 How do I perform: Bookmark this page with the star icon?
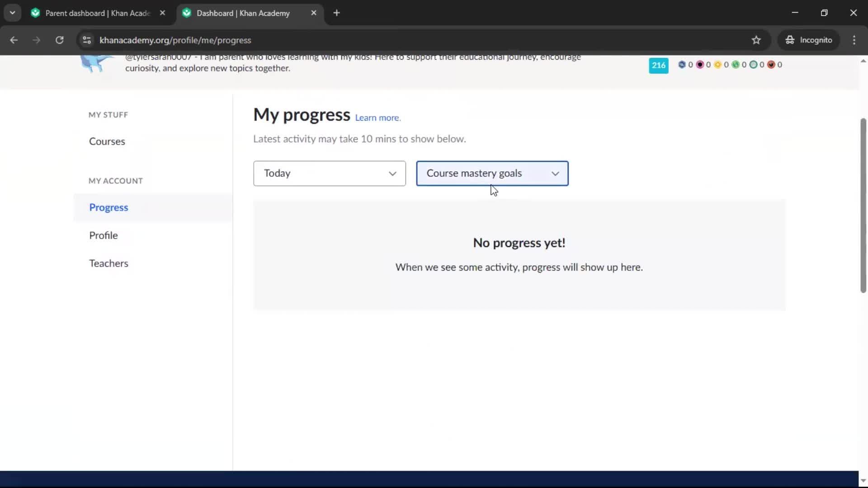(x=756, y=40)
